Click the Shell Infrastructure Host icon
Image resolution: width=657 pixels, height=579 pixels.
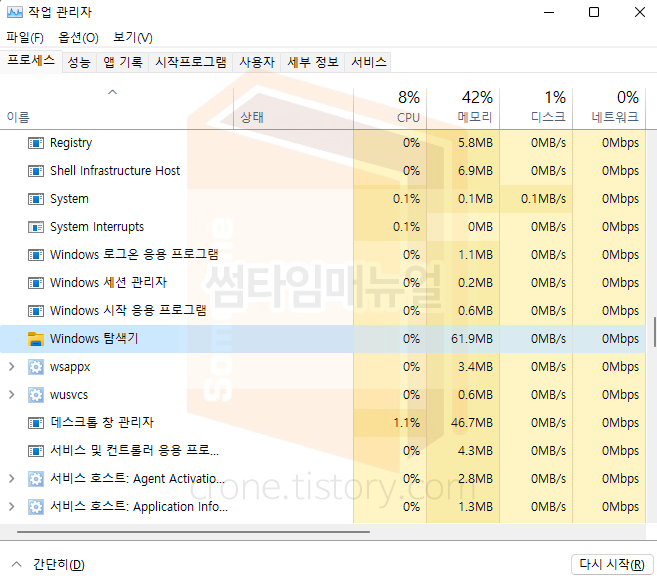point(36,171)
